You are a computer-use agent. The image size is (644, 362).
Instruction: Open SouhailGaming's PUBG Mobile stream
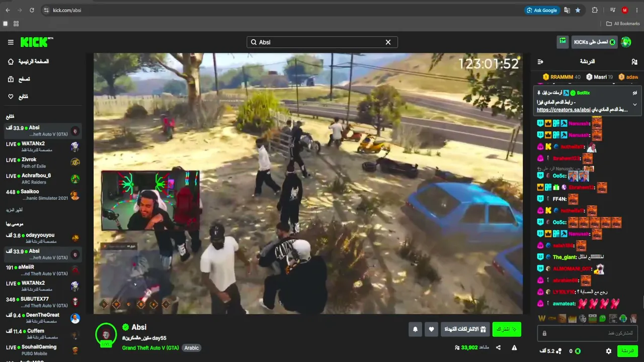pos(43,350)
